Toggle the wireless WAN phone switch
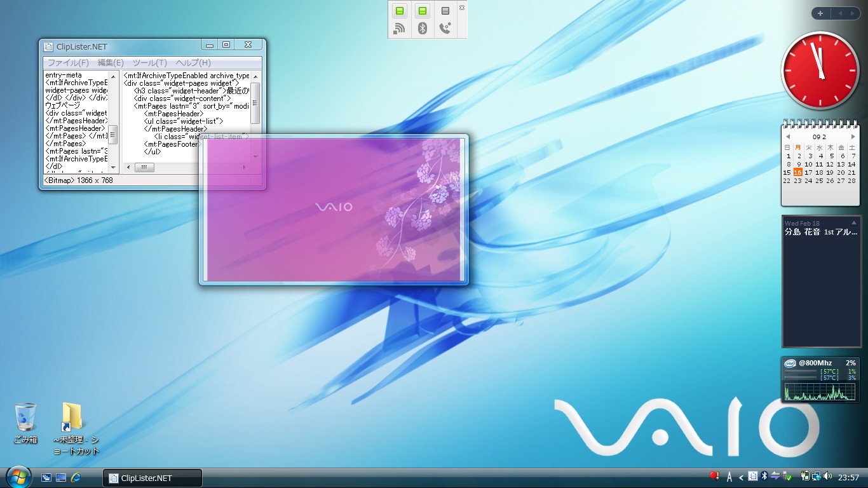Screen dimensions: 868x488 pos(445,11)
